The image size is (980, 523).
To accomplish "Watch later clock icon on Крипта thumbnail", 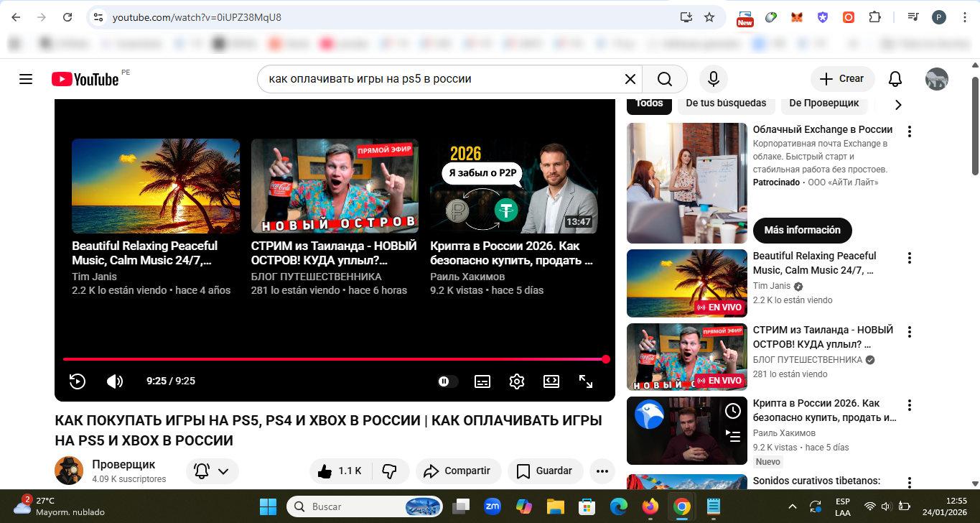I will [732, 411].
